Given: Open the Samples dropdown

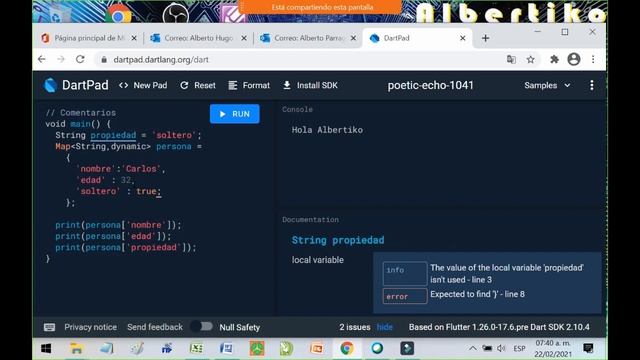Looking at the screenshot, I should [x=547, y=85].
